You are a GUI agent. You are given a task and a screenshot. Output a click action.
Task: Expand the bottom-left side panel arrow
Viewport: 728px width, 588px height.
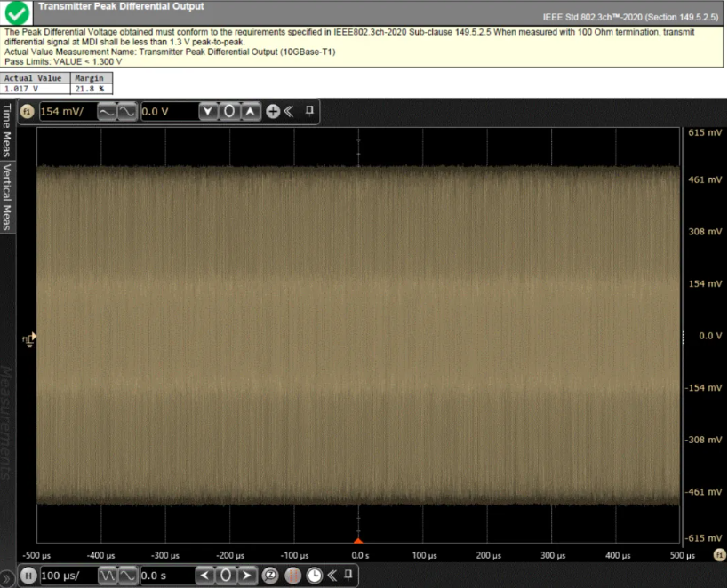coord(7,576)
